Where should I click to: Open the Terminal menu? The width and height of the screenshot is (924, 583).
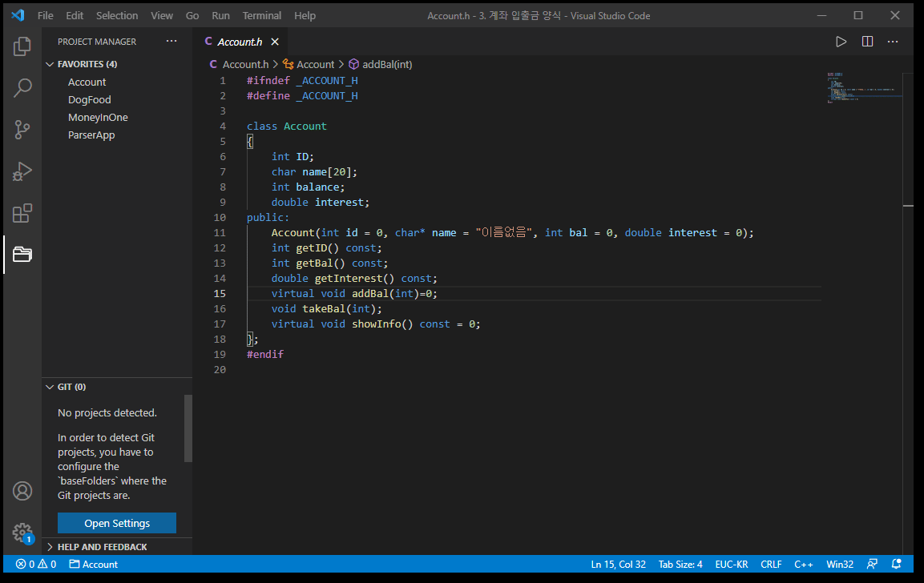tap(261, 16)
